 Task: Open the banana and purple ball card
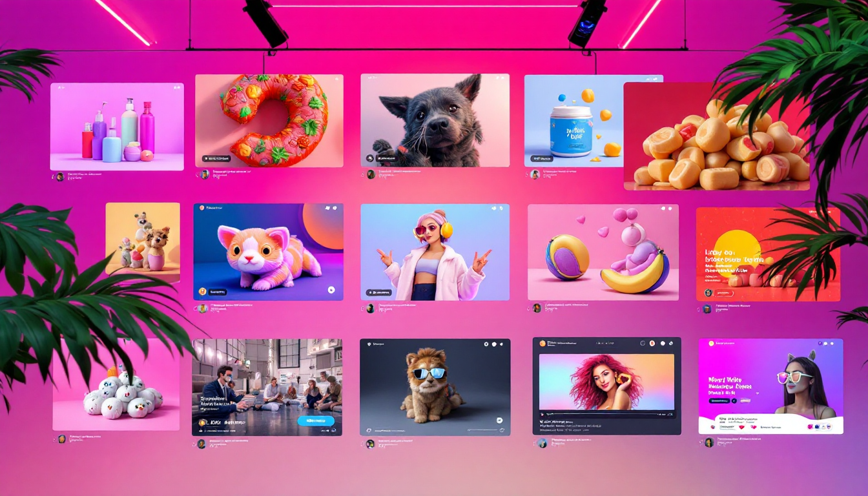coord(603,252)
